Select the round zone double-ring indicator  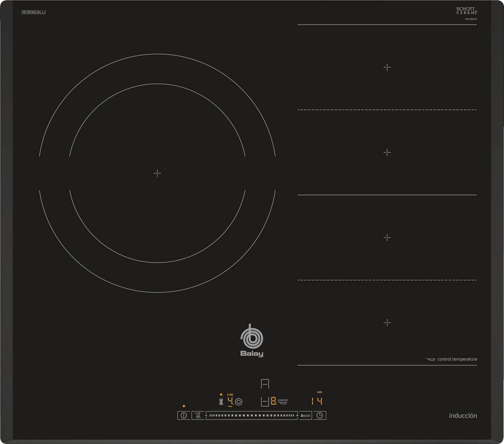pos(239,402)
